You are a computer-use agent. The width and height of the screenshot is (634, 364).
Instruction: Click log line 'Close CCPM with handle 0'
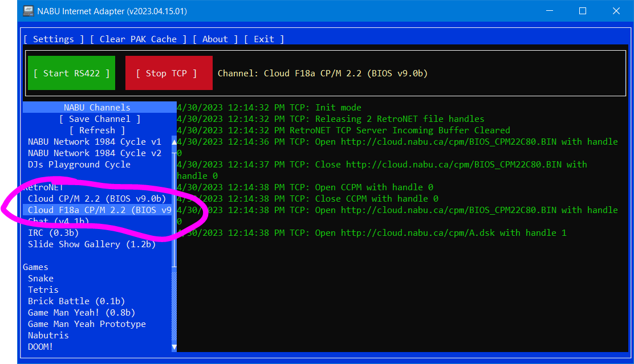point(307,199)
